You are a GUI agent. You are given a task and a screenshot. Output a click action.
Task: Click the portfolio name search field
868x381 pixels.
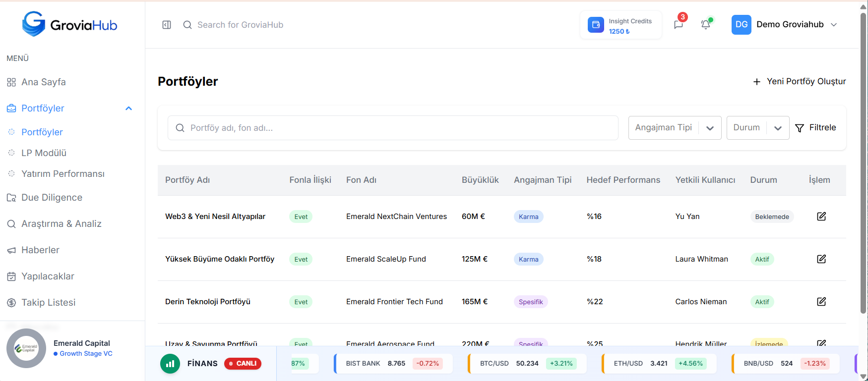[393, 128]
